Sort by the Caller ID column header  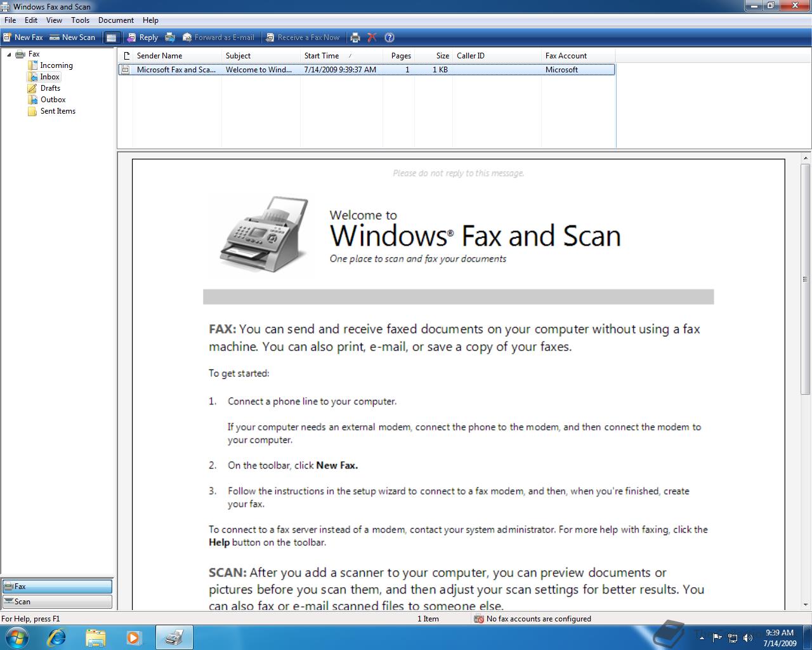(x=497, y=56)
